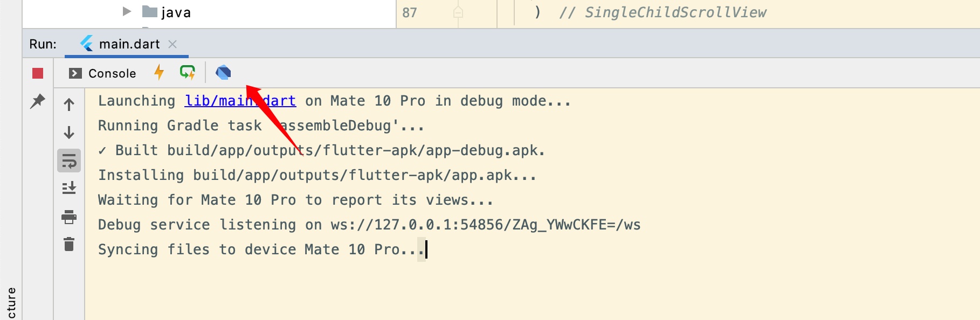
Task: Go down the stack trace arrow
Action: point(69,133)
